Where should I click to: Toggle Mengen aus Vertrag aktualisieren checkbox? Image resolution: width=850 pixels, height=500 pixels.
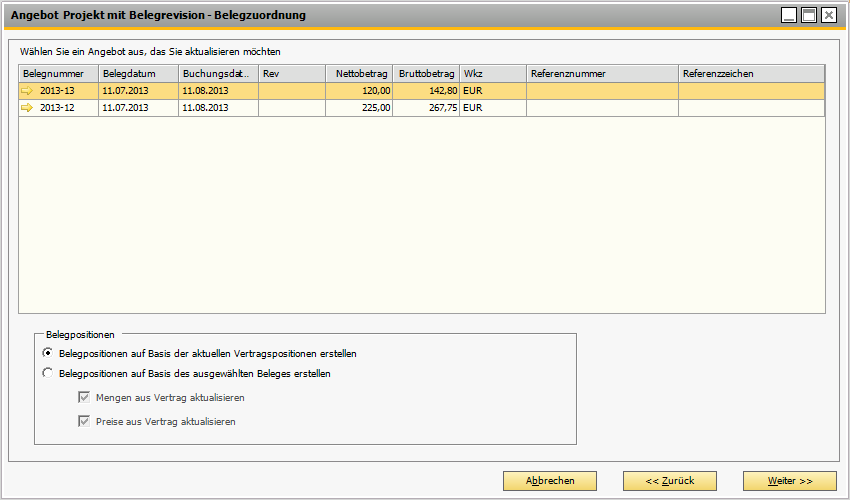[84, 397]
